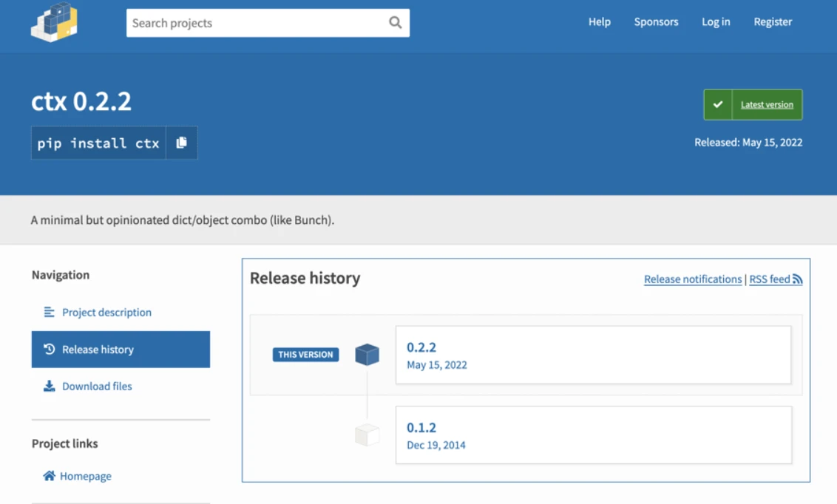
Task: Open the Help menu item
Action: pyautogui.click(x=599, y=22)
